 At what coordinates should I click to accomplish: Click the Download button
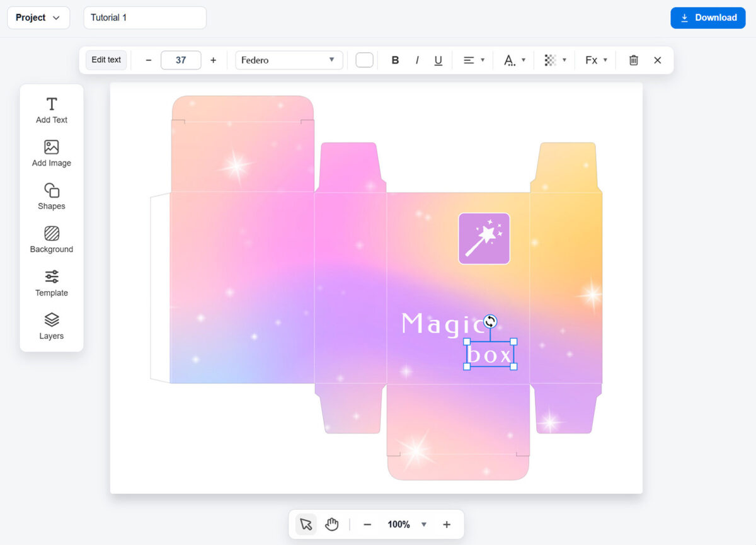(708, 18)
